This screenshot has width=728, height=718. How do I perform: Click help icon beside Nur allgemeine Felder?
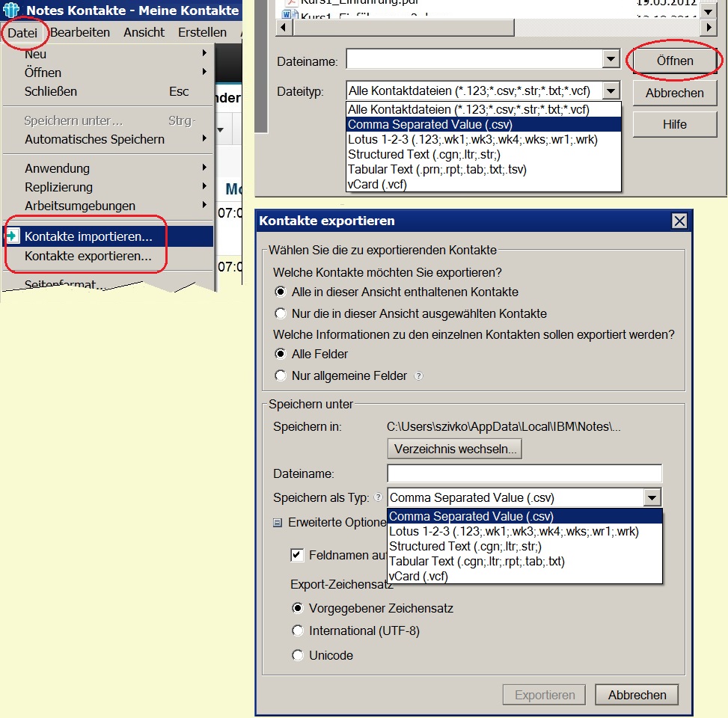click(x=419, y=376)
